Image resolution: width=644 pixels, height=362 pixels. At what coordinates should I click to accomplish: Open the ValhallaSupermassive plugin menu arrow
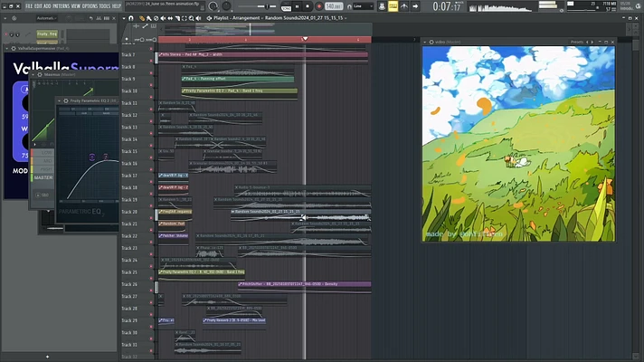coord(7,49)
